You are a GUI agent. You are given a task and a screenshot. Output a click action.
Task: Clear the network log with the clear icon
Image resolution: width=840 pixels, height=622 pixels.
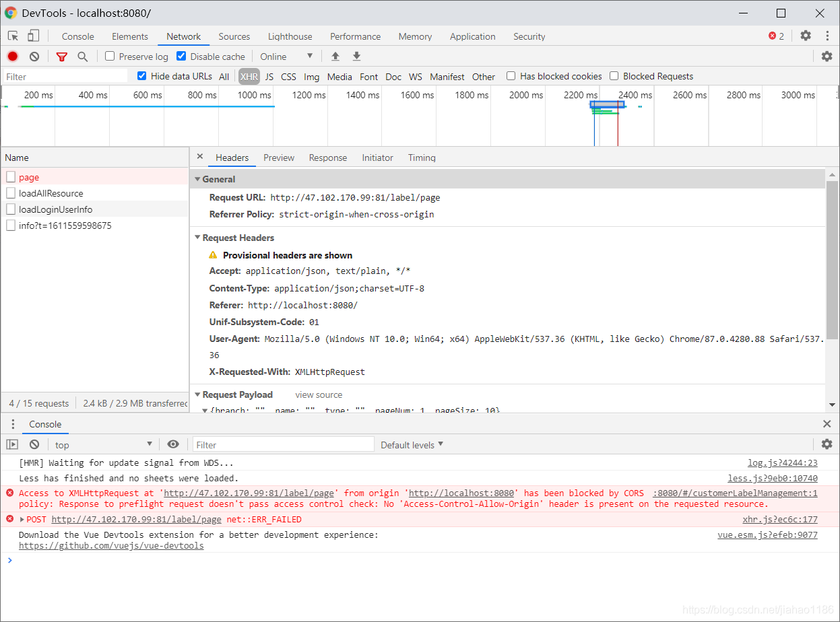[34, 57]
